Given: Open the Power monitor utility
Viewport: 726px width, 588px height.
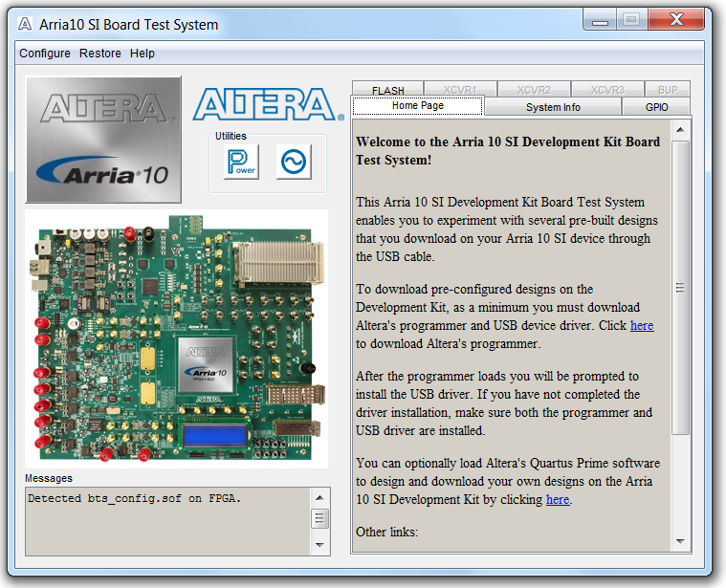Looking at the screenshot, I should pyautogui.click(x=241, y=162).
